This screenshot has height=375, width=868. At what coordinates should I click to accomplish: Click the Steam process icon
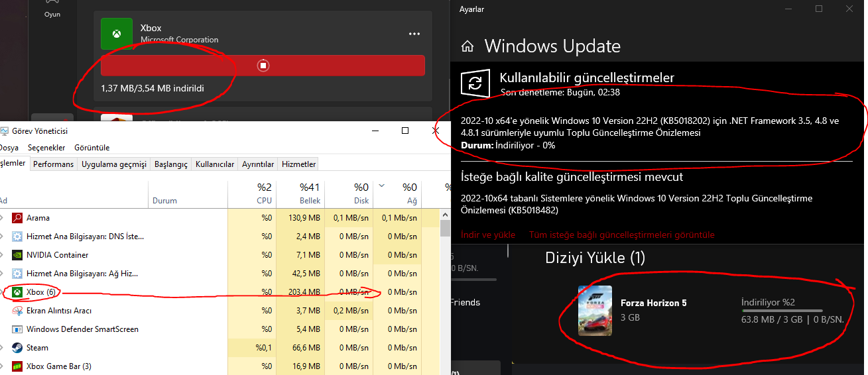17,348
